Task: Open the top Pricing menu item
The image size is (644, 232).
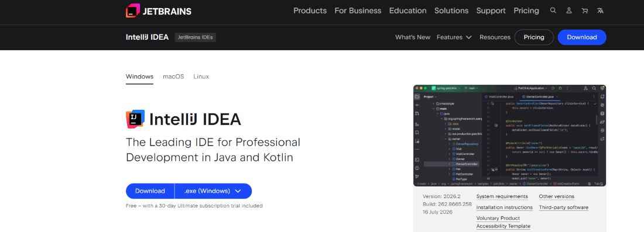Action: pyautogui.click(x=526, y=11)
